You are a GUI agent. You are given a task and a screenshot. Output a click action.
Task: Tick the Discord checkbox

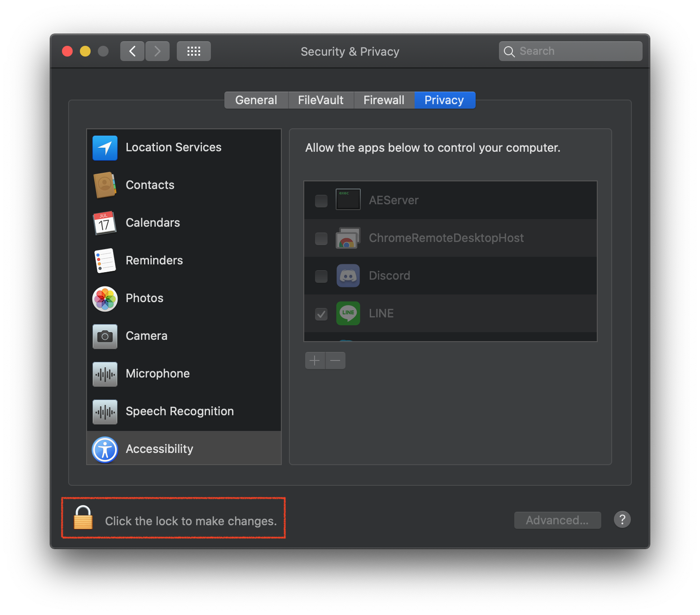click(x=321, y=276)
